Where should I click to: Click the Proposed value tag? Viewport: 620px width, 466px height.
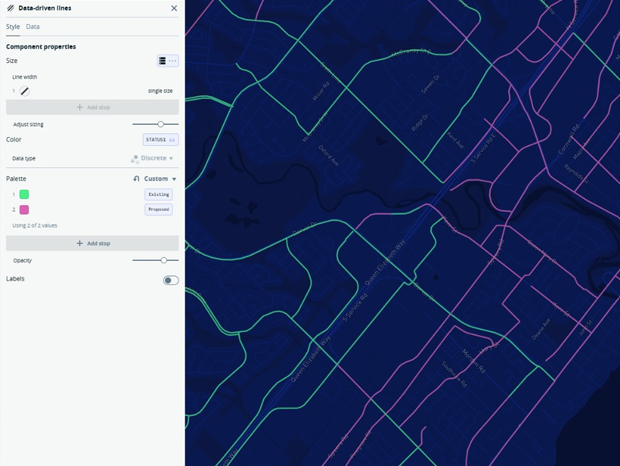[159, 209]
